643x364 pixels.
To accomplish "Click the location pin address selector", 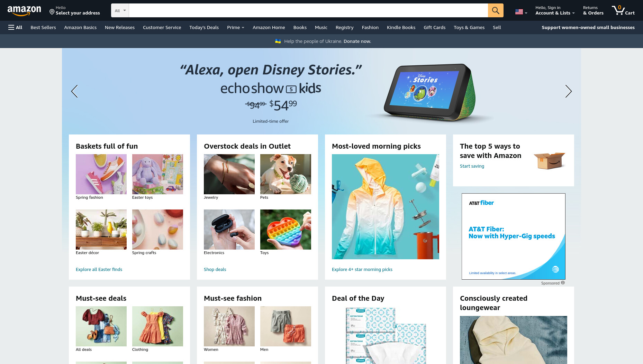I will click(x=75, y=10).
